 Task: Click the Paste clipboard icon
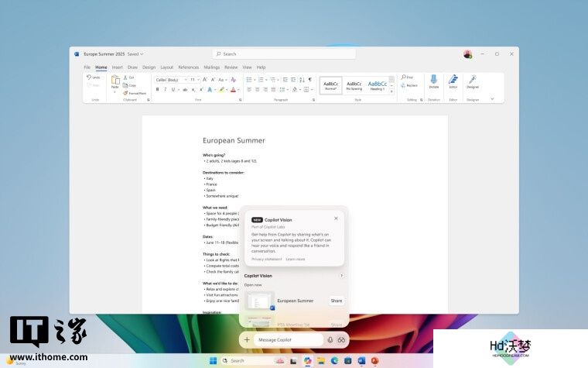[x=115, y=80]
